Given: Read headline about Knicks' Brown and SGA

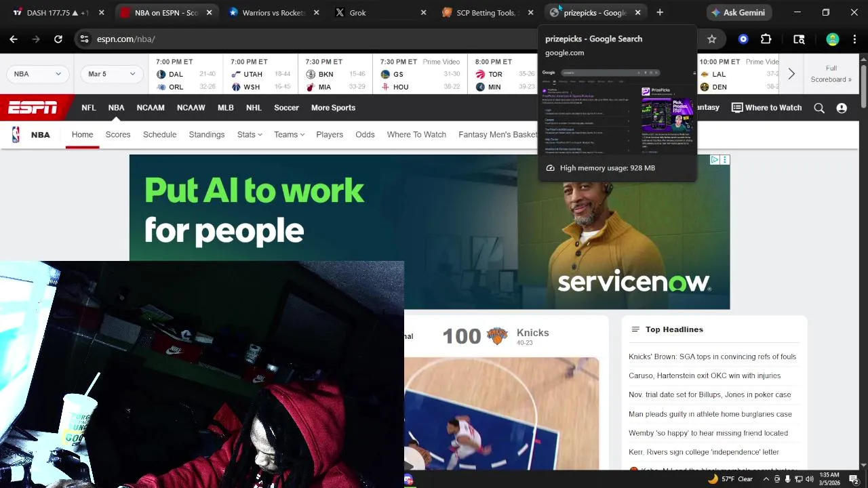Looking at the screenshot, I should (712, 357).
